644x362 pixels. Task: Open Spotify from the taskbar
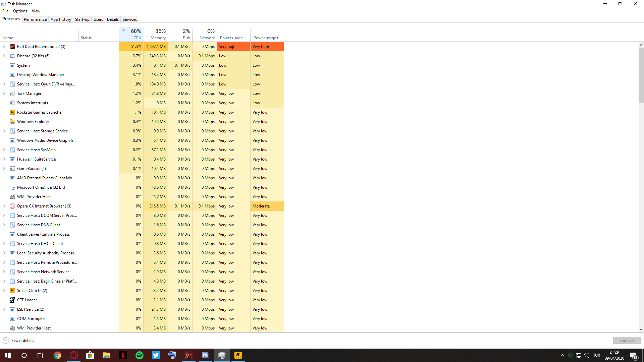click(x=140, y=355)
